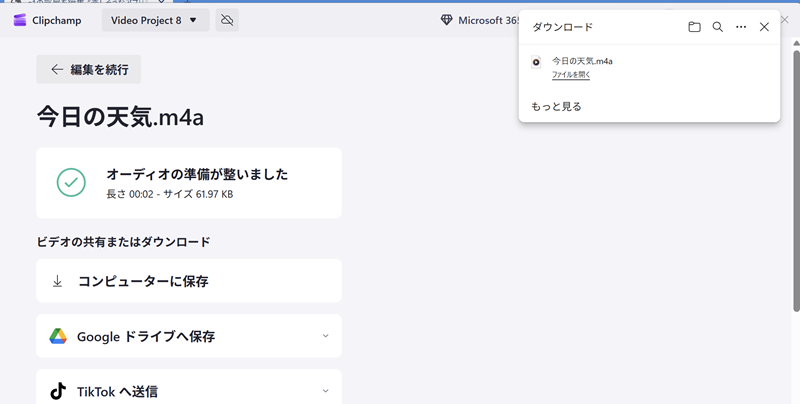This screenshot has height=404, width=800.
Task: Click the Clipchamp logo icon
Action: click(20, 20)
